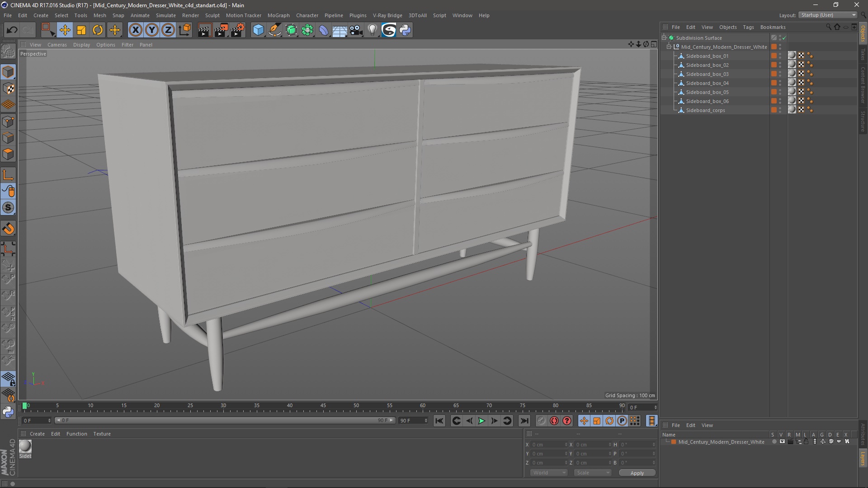Open the Objects menu in menu bar
This screenshot has width=868, height=488.
[727, 27]
